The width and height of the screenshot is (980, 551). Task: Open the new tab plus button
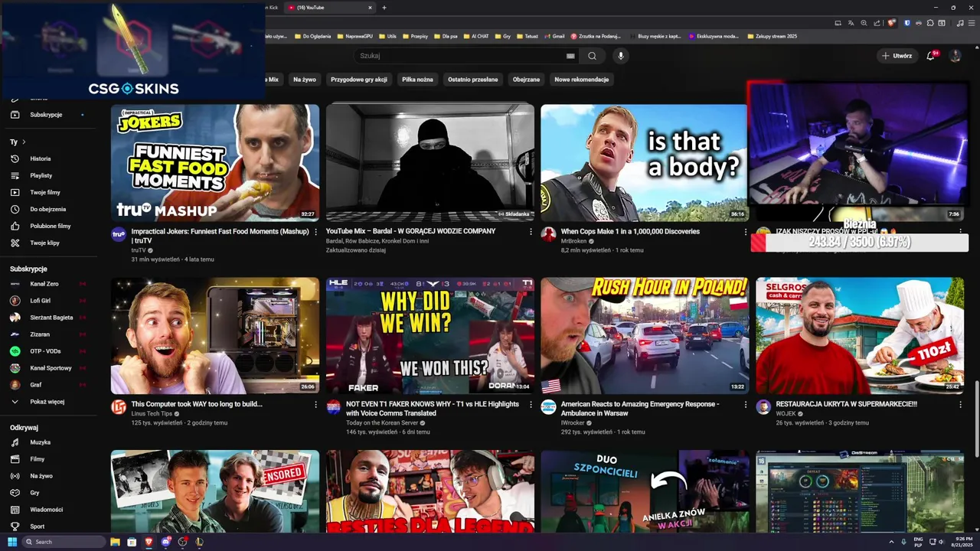(384, 8)
